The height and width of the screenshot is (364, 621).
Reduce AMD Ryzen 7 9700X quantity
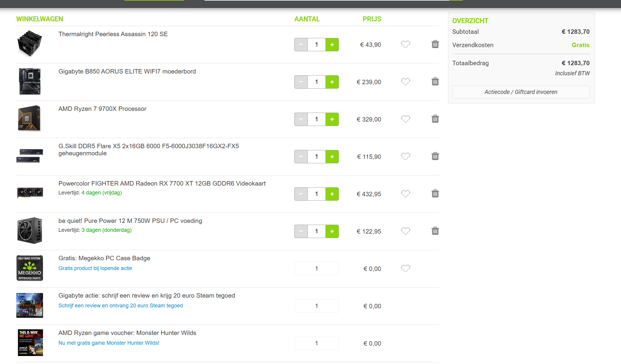pyautogui.click(x=301, y=119)
